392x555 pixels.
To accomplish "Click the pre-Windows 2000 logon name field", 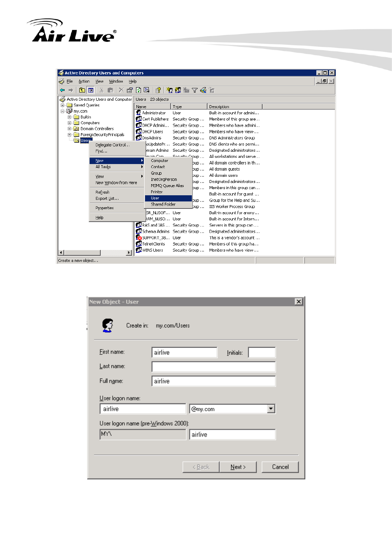I will [233, 435].
